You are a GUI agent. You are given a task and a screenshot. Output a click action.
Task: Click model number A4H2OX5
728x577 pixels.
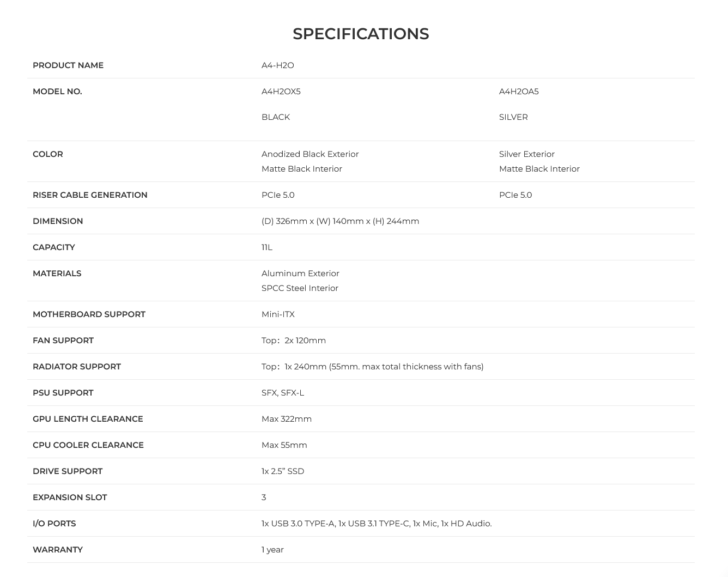[x=281, y=92]
